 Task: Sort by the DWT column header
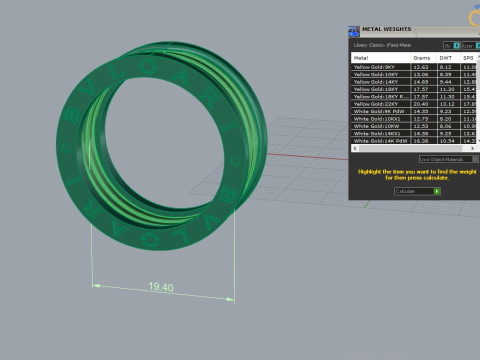pyautogui.click(x=448, y=58)
